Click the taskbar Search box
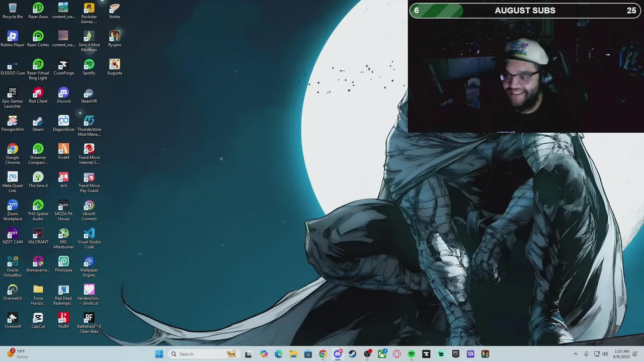 tap(204, 354)
